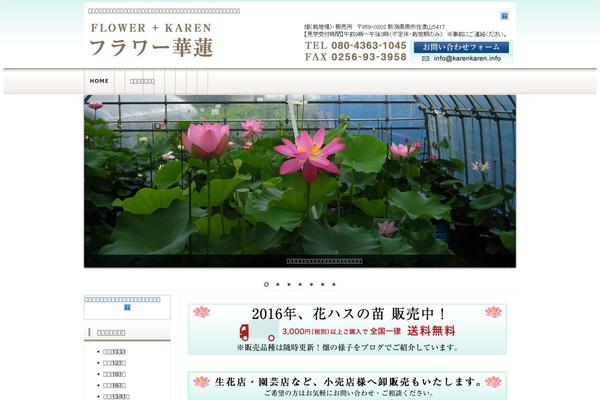Select the seventh slideshow dot indicator
The width and height of the screenshot is (600, 400).
tap(334, 284)
